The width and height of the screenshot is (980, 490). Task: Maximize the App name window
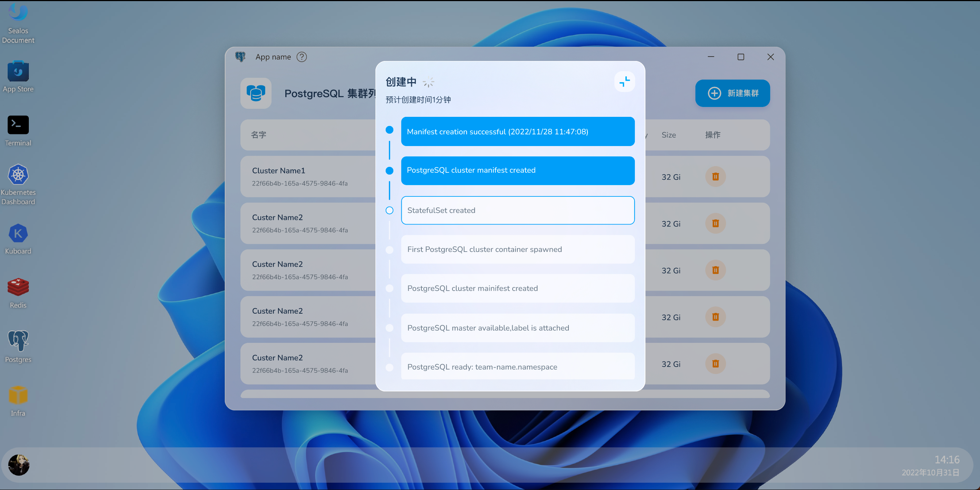click(740, 57)
